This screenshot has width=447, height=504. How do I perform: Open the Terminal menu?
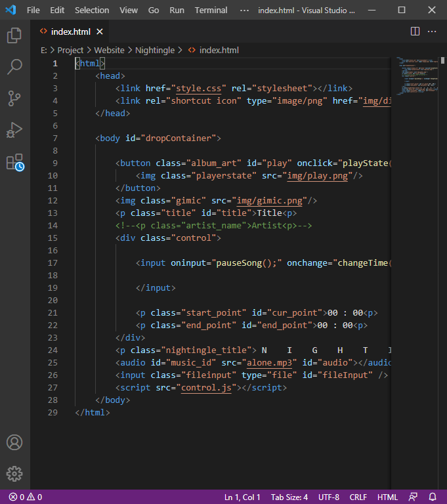pos(211,10)
